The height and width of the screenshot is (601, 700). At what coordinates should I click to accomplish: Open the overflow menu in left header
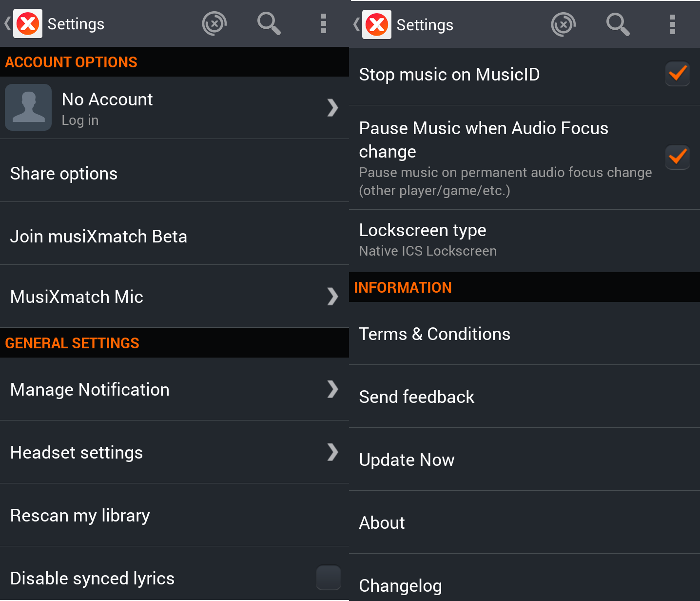324,23
